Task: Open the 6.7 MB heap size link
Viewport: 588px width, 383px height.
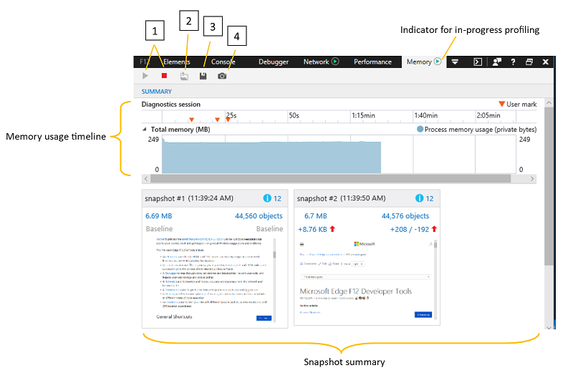Action: pyautogui.click(x=315, y=216)
